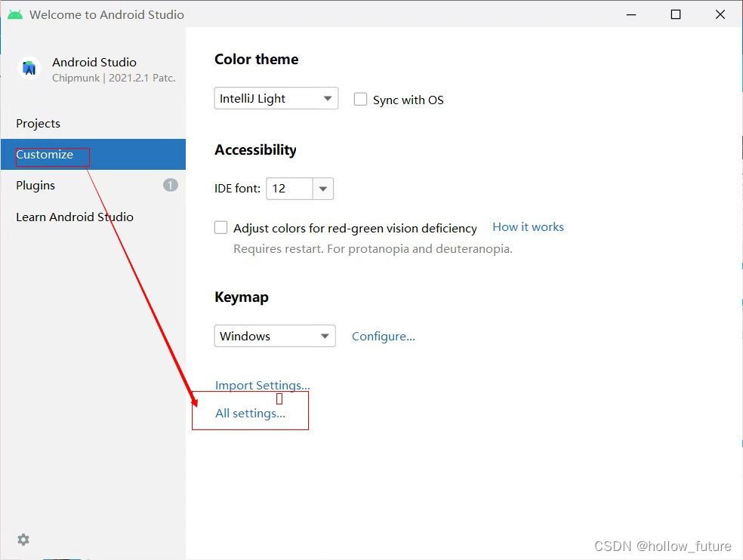Click the Requires restart hint text

(x=373, y=249)
